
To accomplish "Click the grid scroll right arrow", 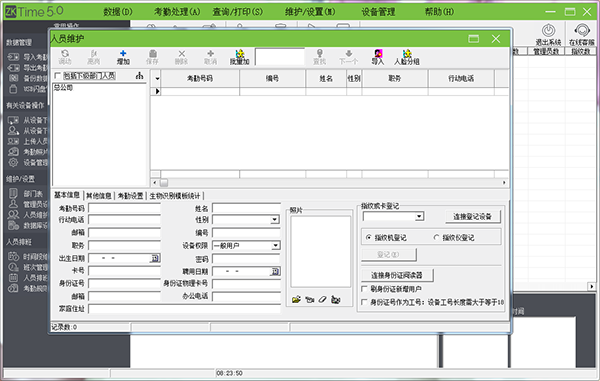I will [x=504, y=183].
